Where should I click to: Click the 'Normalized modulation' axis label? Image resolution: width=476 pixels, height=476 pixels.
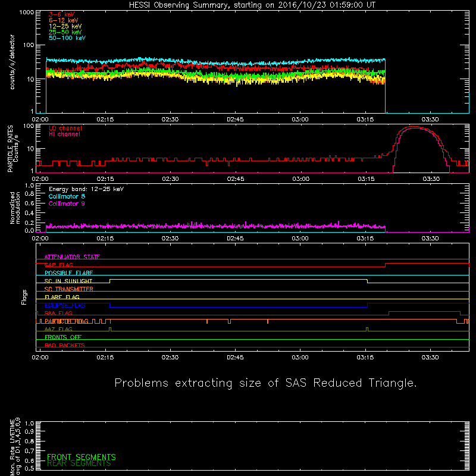click(15, 208)
